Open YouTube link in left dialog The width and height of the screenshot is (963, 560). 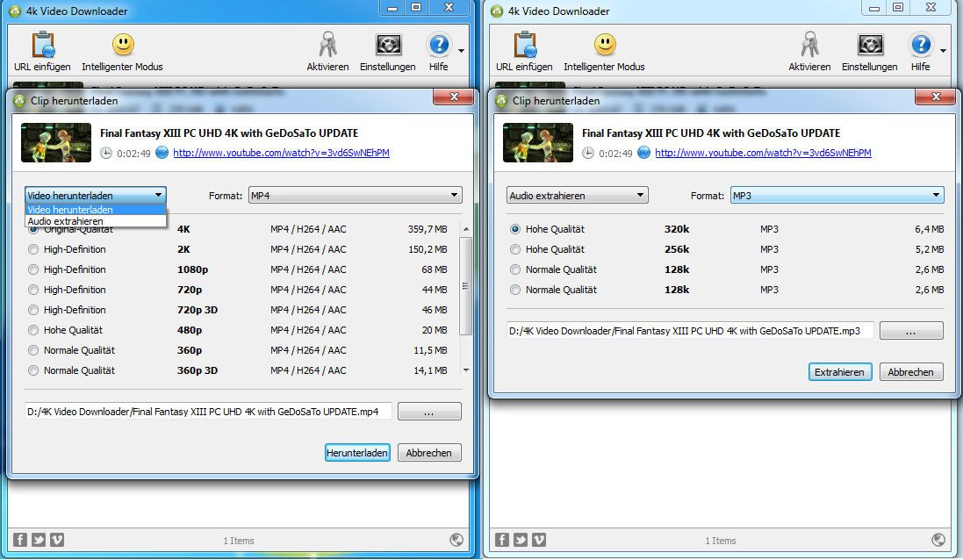281,153
